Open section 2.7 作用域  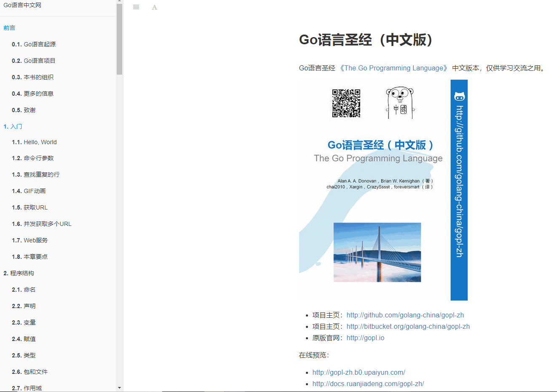(27, 388)
